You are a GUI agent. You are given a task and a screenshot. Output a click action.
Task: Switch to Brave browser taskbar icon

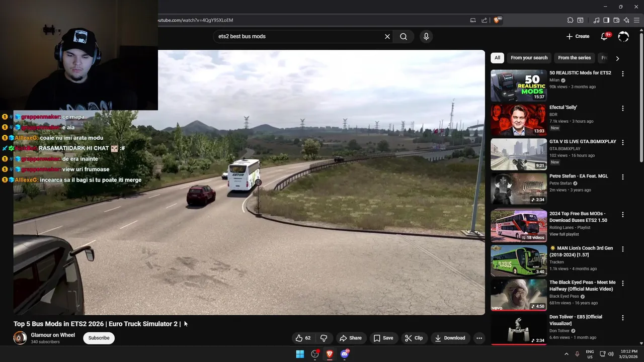330,354
